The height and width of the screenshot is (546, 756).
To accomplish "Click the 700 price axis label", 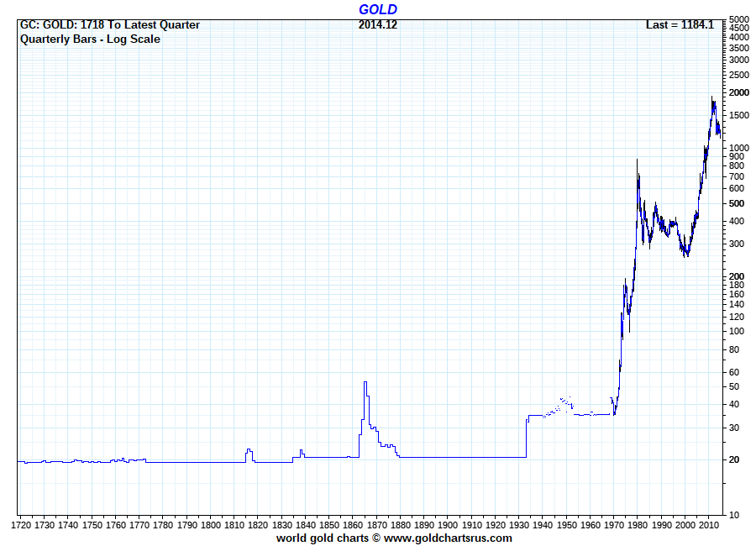I will pyautogui.click(x=737, y=176).
